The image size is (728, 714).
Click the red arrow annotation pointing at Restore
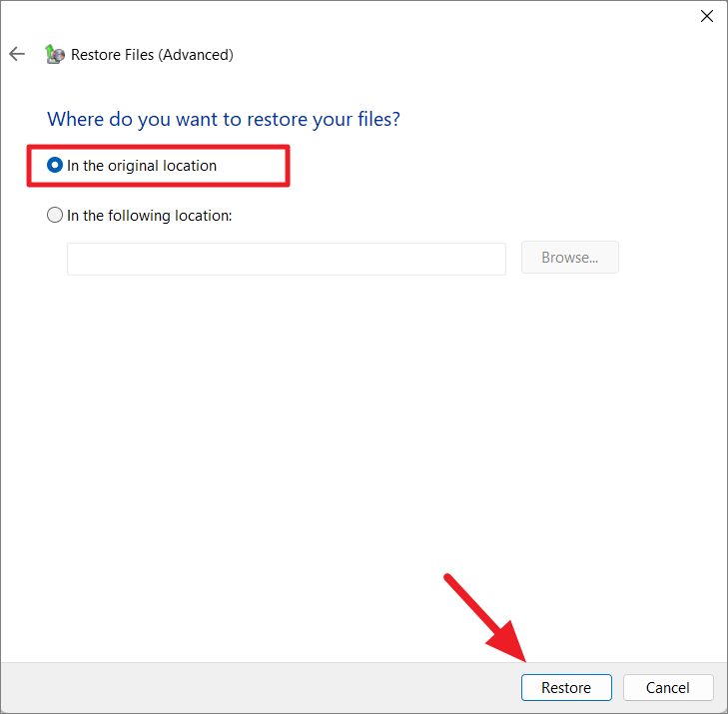click(x=485, y=619)
